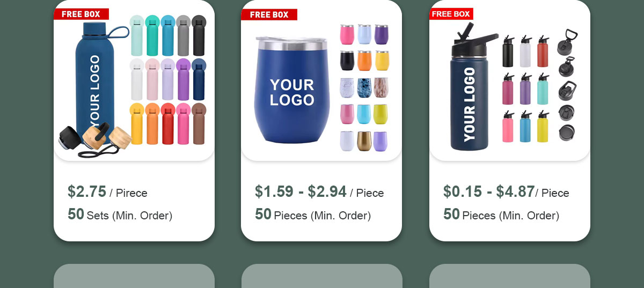Select the $1.59 - $2.94 / Piece price
The height and width of the screenshot is (288, 644).
click(319, 192)
